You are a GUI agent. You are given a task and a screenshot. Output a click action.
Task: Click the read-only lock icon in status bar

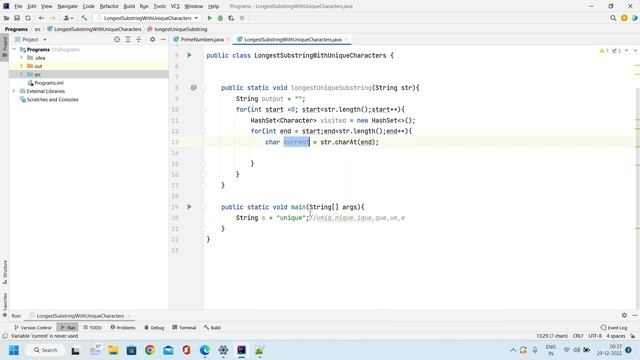point(632,336)
